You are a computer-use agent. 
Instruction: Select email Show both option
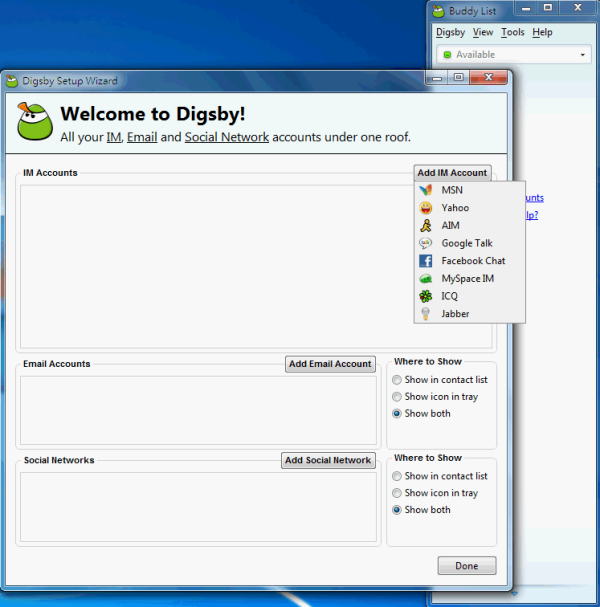tap(421, 413)
